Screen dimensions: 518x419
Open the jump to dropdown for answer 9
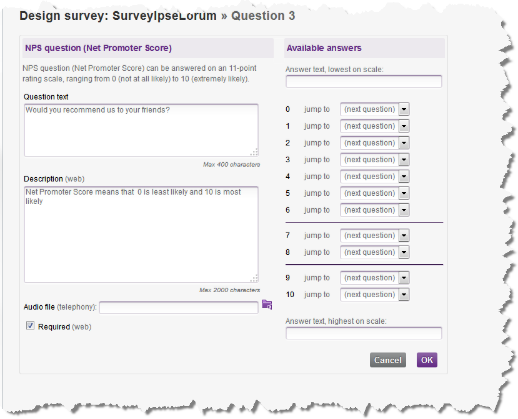pyautogui.click(x=375, y=278)
